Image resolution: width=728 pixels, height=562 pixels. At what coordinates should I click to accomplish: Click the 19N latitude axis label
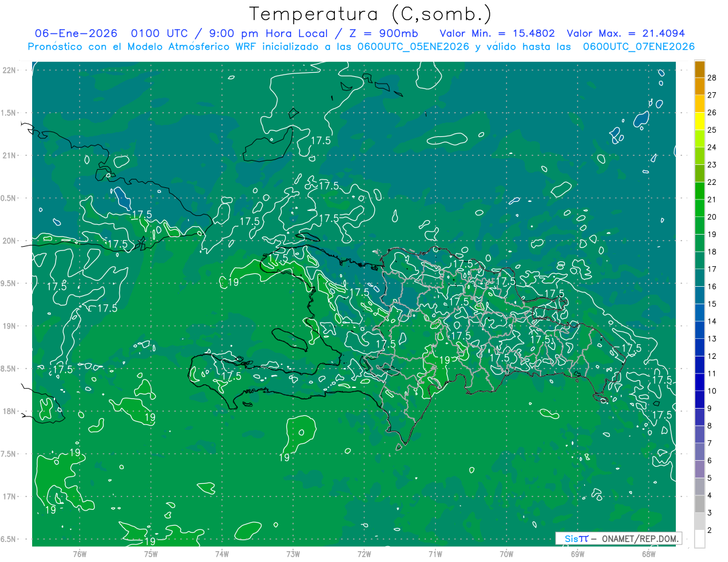[9, 326]
